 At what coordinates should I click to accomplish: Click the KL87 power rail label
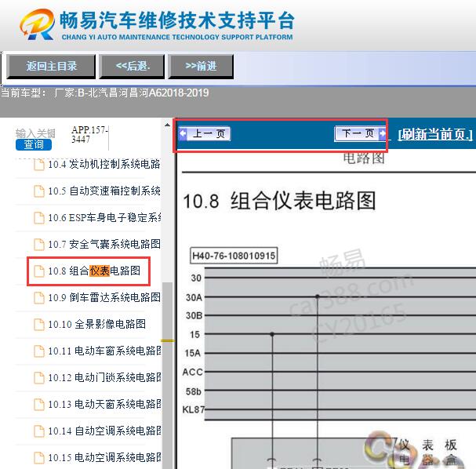point(194,409)
